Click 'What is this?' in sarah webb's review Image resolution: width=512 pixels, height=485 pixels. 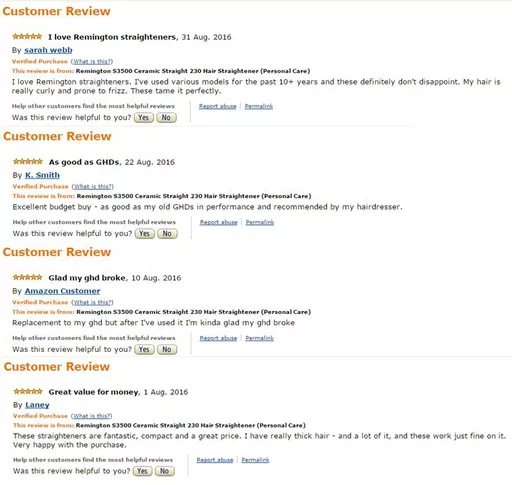(92, 61)
